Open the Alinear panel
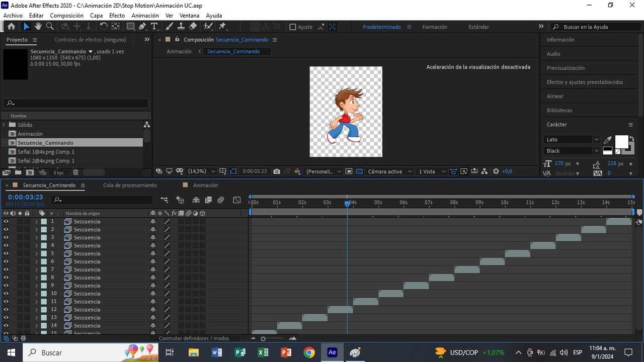The image size is (644, 362). tap(555, 96)
